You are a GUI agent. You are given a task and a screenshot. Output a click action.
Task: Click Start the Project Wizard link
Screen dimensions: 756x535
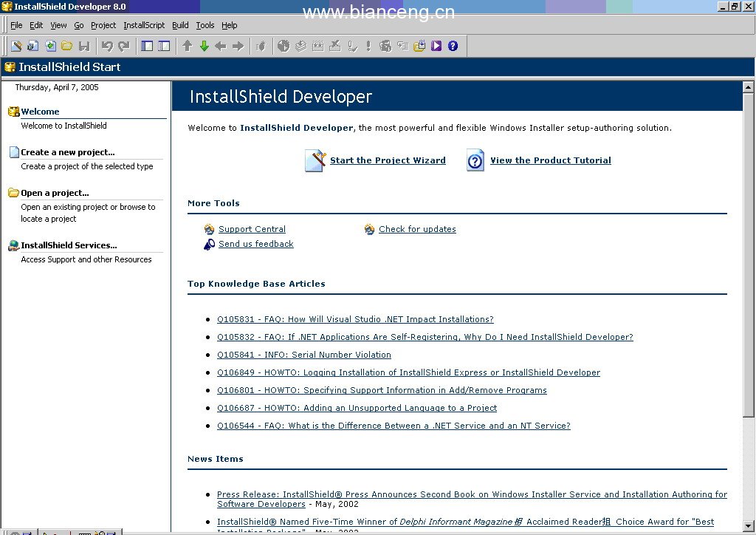point(388,160)
